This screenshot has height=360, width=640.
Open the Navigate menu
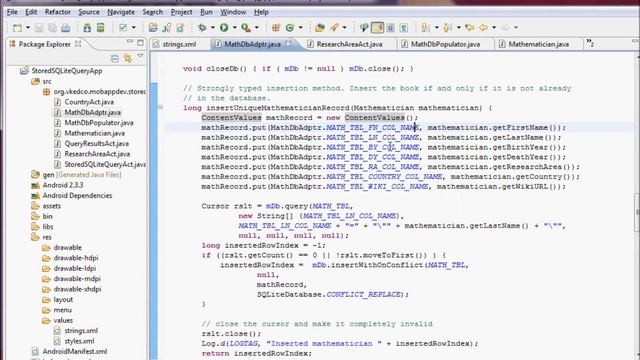point(121,12)
